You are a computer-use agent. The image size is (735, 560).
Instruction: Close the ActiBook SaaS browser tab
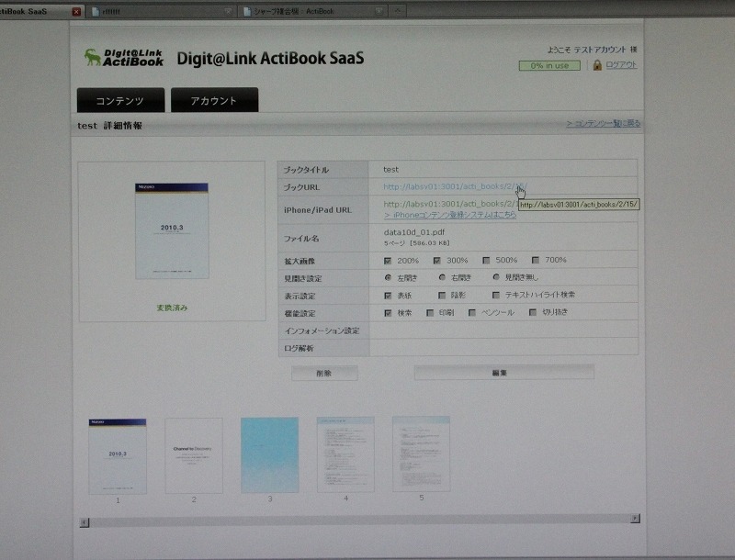point(76,12)
